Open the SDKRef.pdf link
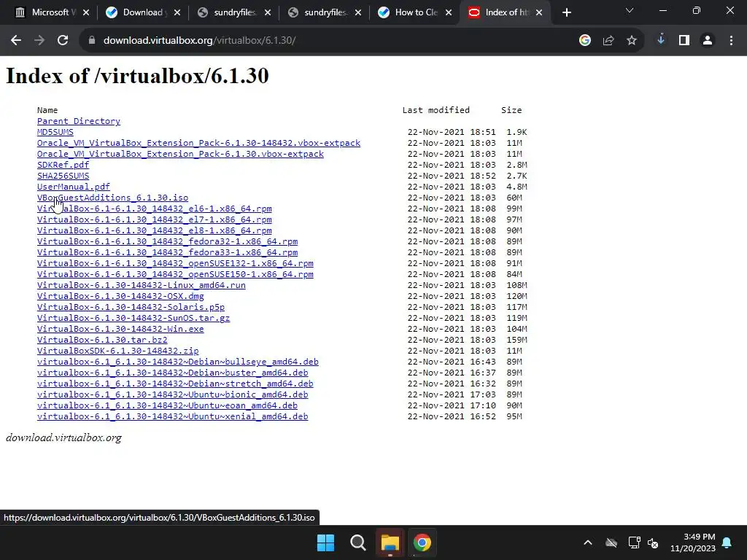The image size is (747, 560). [63, 166]
